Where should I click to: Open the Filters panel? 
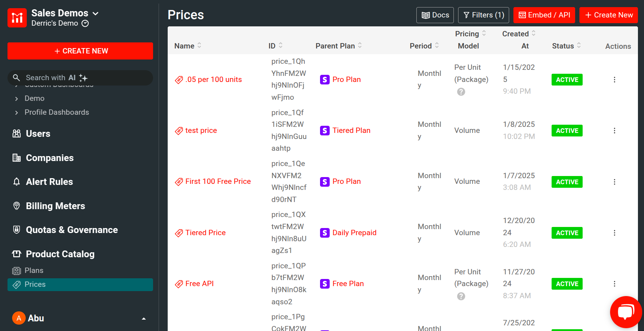pos(483,15)
